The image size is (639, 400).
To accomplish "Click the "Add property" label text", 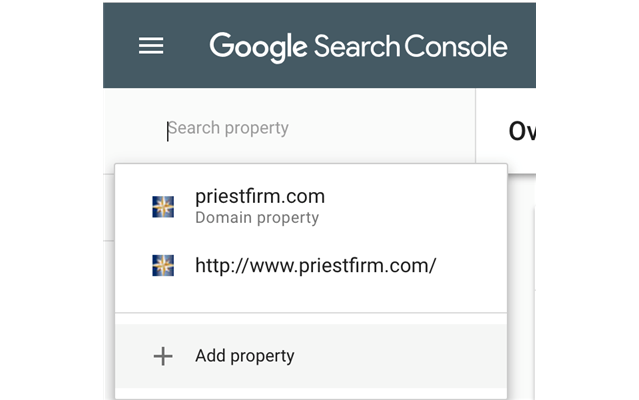I will (245, 356).
